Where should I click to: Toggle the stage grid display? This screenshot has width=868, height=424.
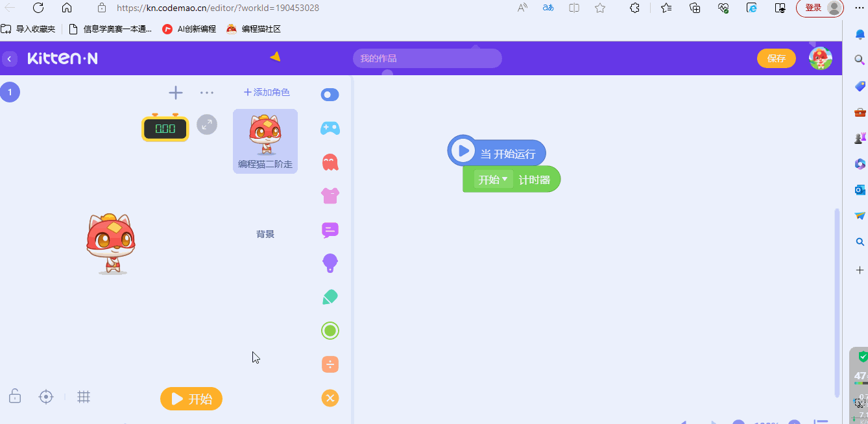84,397
